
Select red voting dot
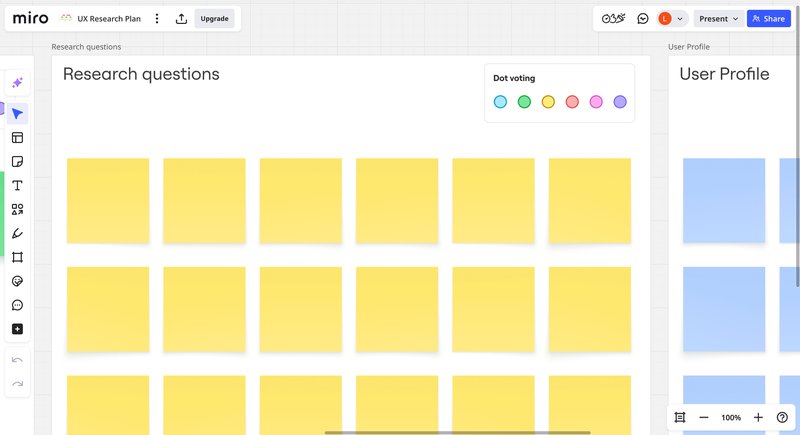[x=572, y=101]
